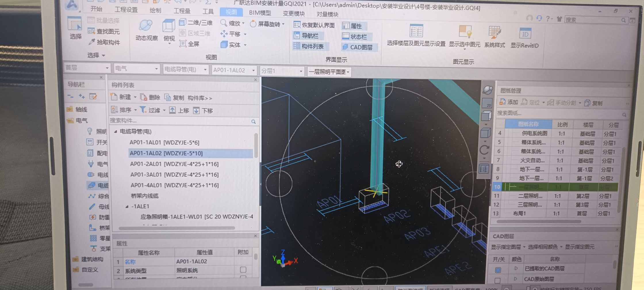The width and height of the screenshot is (644, 290).
Task: Select 桥架内线缆 tree item
Action: [145, 196]
